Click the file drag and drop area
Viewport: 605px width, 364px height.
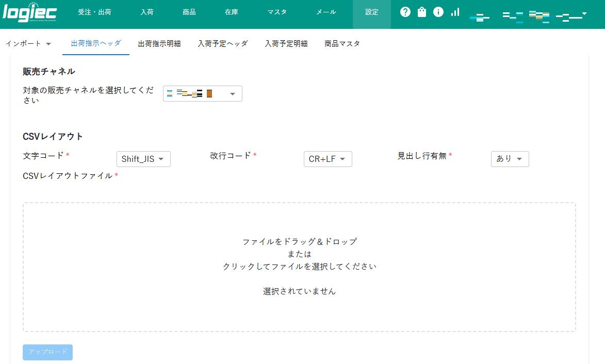pos(301,267)
